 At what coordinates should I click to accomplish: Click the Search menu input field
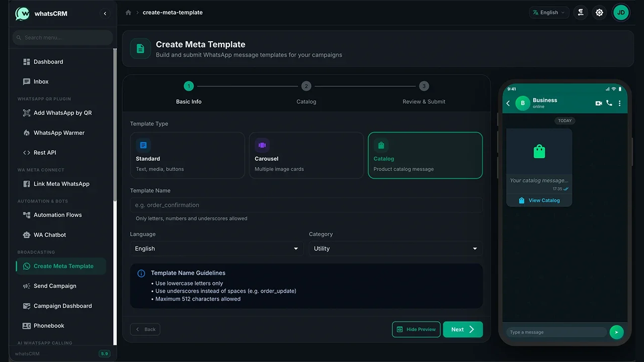pyautogui.click(x=63, y=37)
